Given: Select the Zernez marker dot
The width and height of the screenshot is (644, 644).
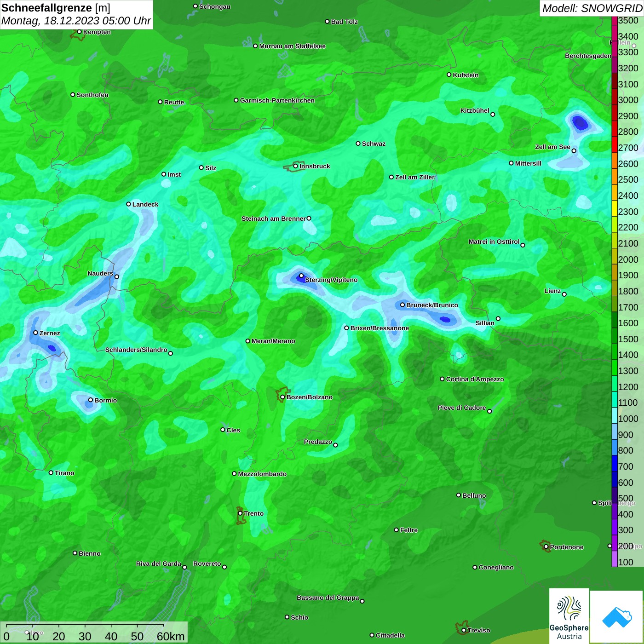Looking at the screenshot, I should tap(35, 333).
